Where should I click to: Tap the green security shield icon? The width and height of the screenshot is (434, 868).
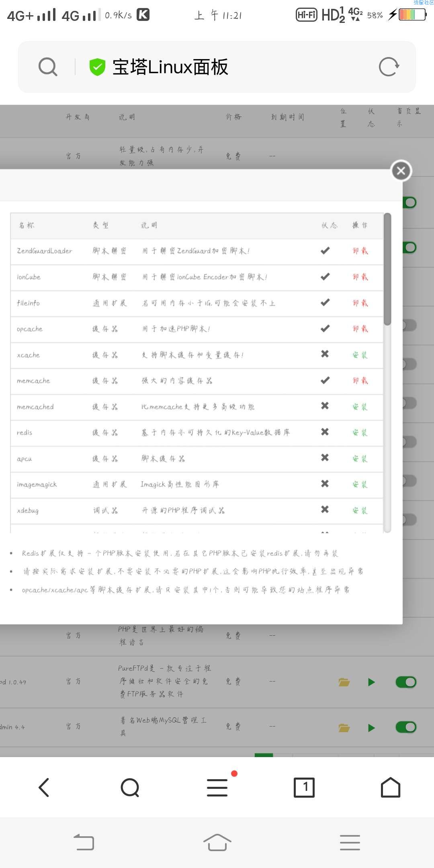click(x=97, y=67)
